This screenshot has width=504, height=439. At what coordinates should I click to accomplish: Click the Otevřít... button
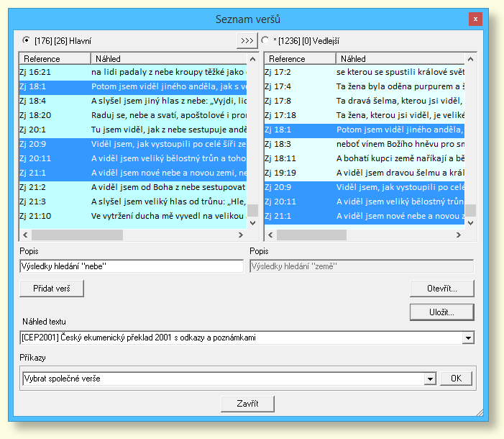click(441, 289)
